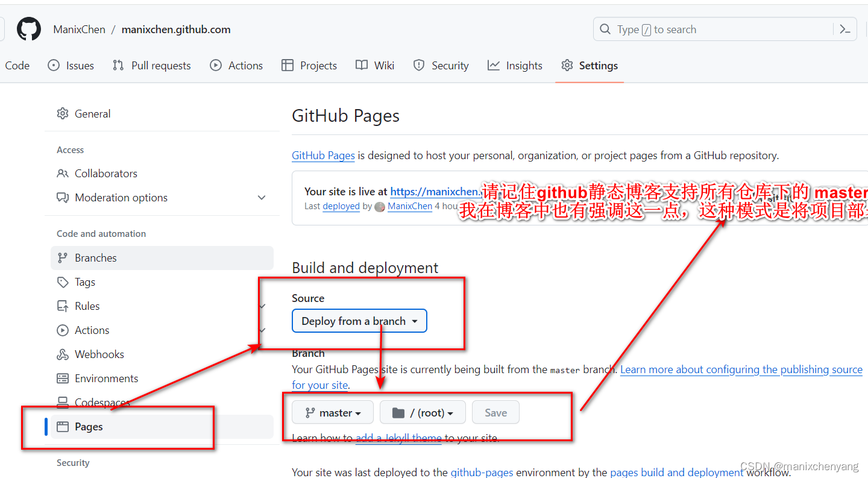Image resolution: width=868 pixels, height=478 pixels.
Task: Open the github-pages environment link
Action: click(x=482, y=473)
